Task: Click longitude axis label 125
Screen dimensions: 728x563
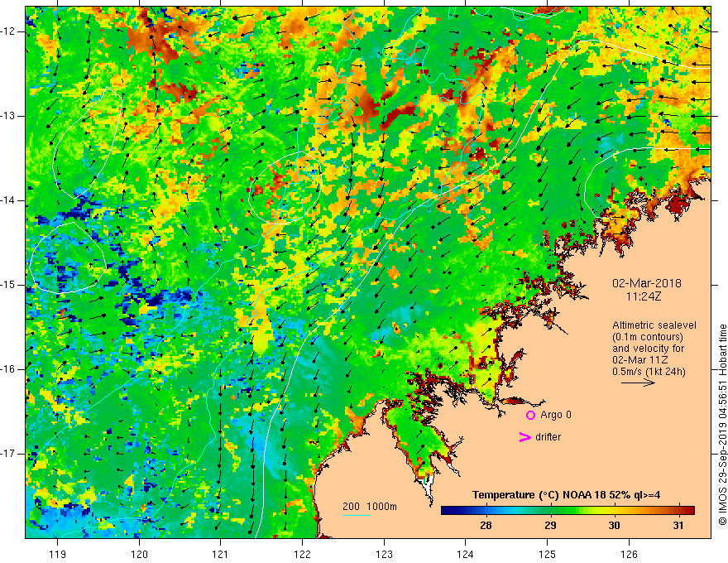Action: pos(548,555)
